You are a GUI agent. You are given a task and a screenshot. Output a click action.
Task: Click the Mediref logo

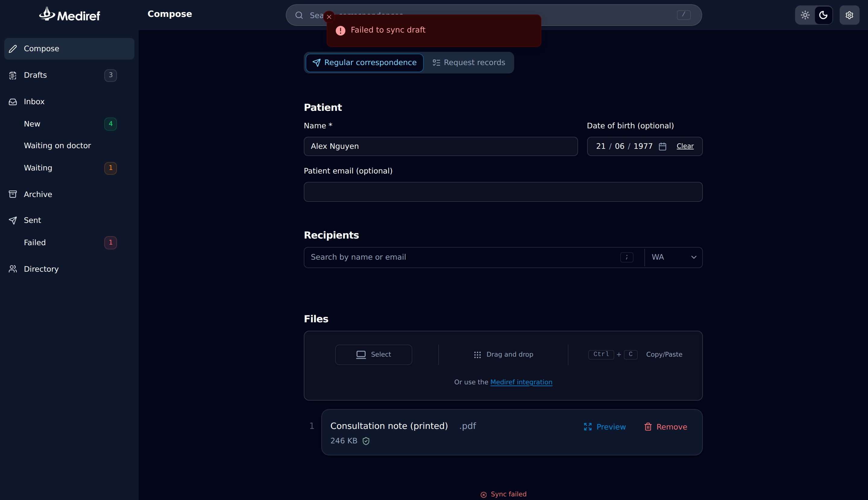pos(70,14)
